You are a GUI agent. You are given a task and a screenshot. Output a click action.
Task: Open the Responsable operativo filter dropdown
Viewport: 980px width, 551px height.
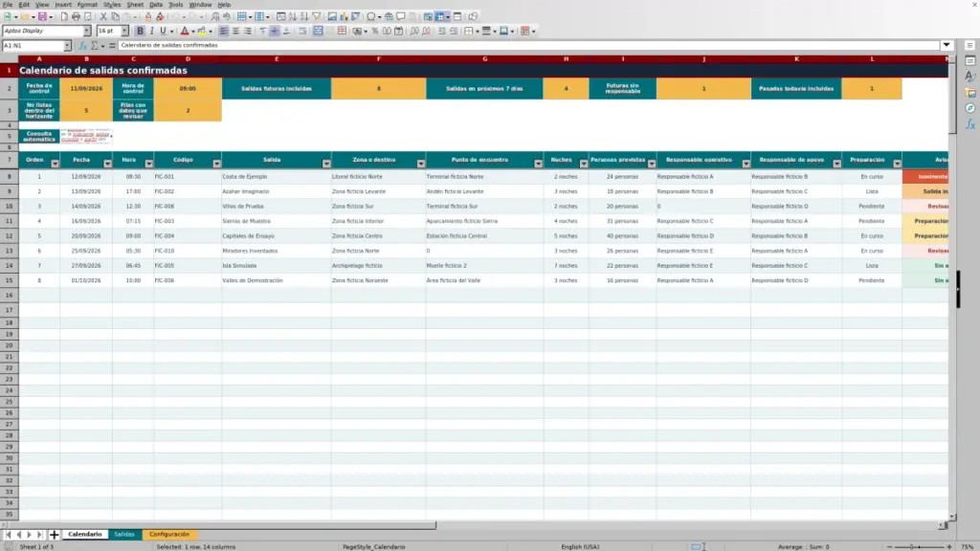tap(746, 164)
